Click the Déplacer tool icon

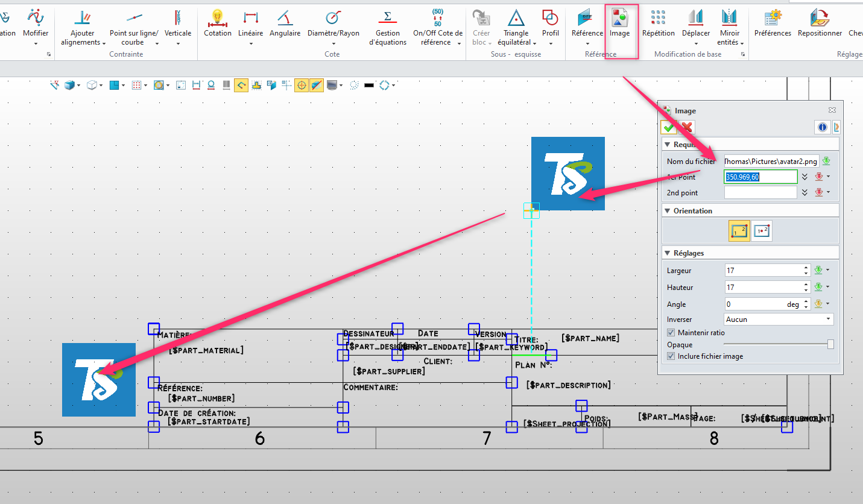tap(696, 17)
